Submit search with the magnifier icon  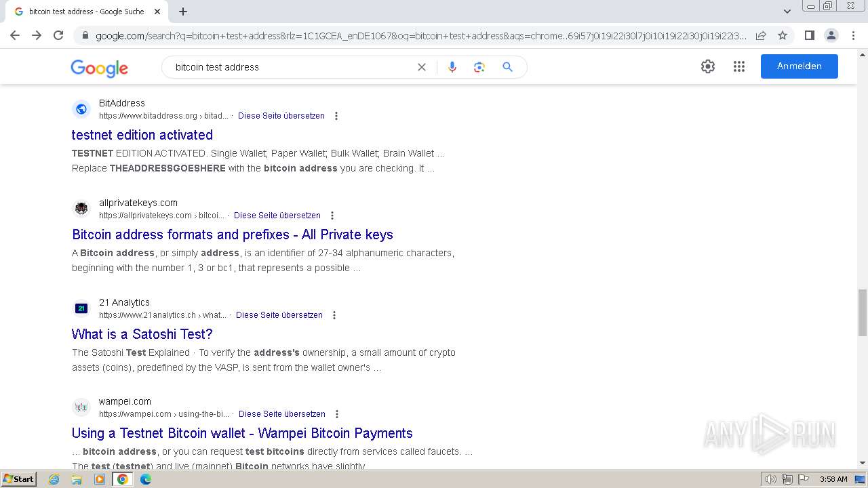tap(507, 67)
